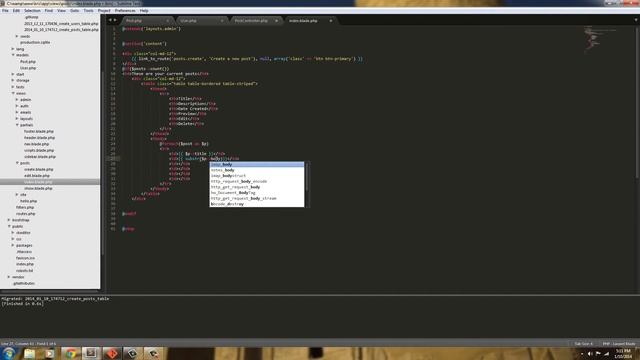Click the Sublime Text taskbar icon

click(x=91, y=353)
